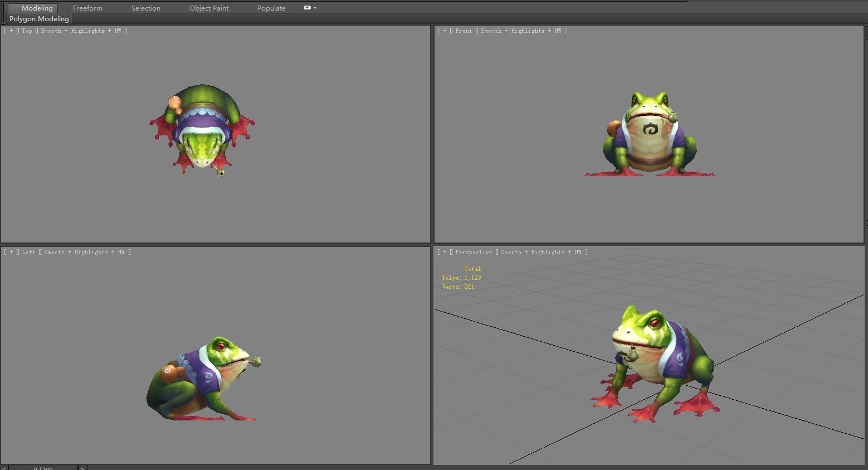Screen dimensions: 868x470
Task: Open the Top viewport view name menu
Action: (x=27, y=31)
